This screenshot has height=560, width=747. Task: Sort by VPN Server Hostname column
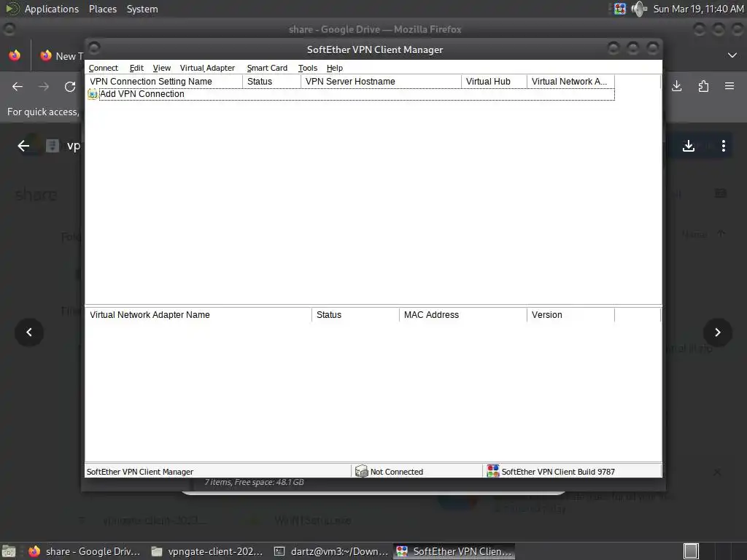click(381, 82)
